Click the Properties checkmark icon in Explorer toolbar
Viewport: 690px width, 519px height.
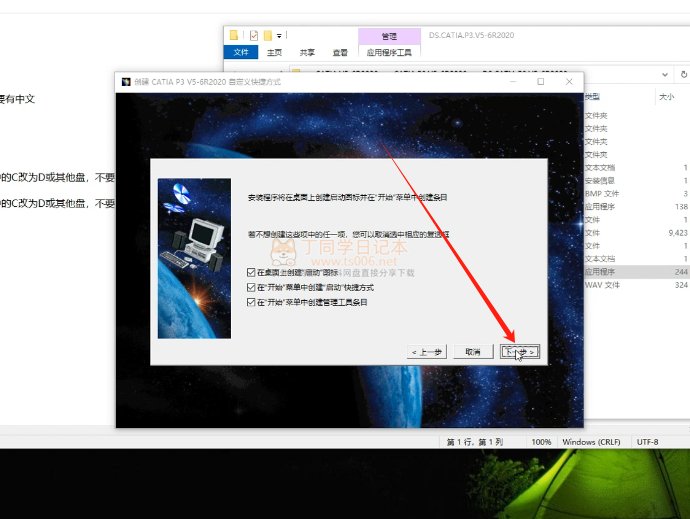click(253, 35)
